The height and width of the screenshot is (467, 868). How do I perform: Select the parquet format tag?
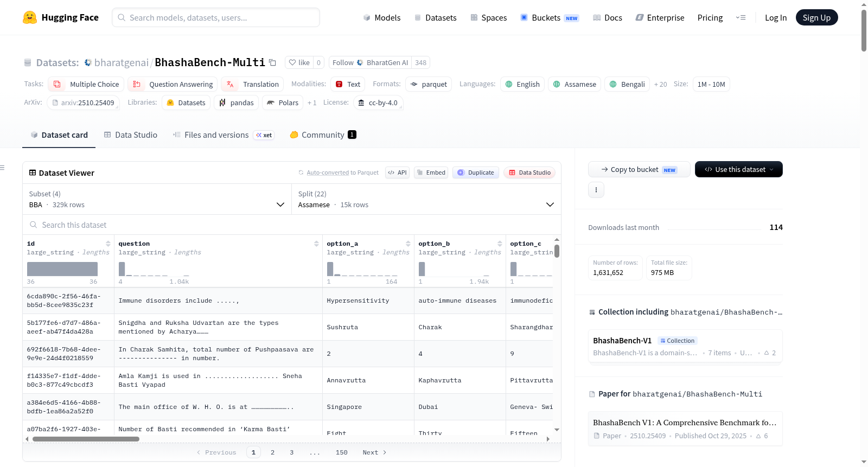pyautogui.click(x=429, y=84)
